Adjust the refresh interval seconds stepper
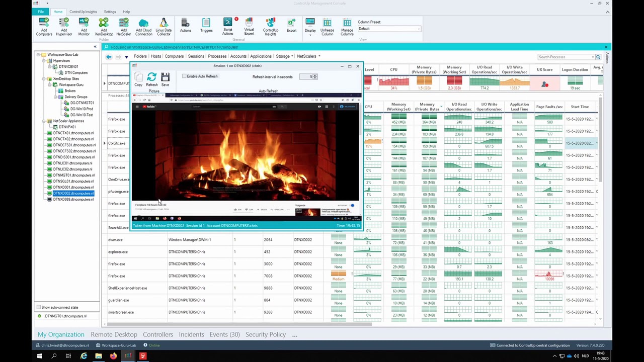The height and width of the screenshot is (362, 644). pyautogui.click(x=315, y=76)
